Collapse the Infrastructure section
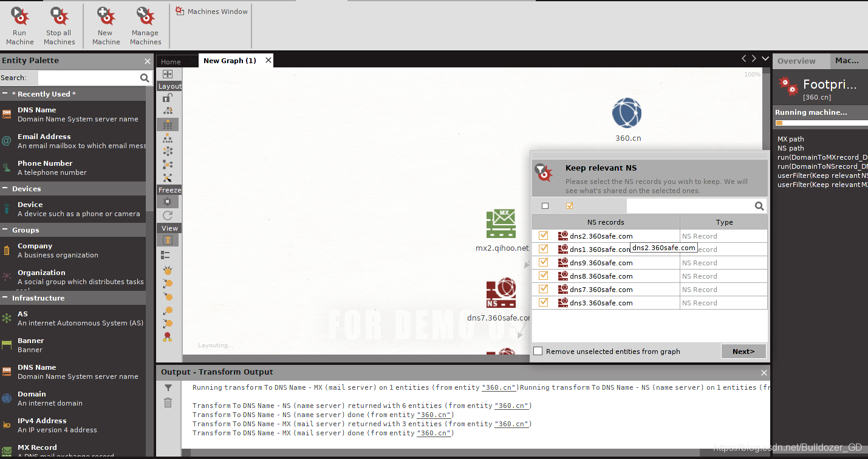Image resolution: width=868 pixels, height=459 pixels. point(4,298)
